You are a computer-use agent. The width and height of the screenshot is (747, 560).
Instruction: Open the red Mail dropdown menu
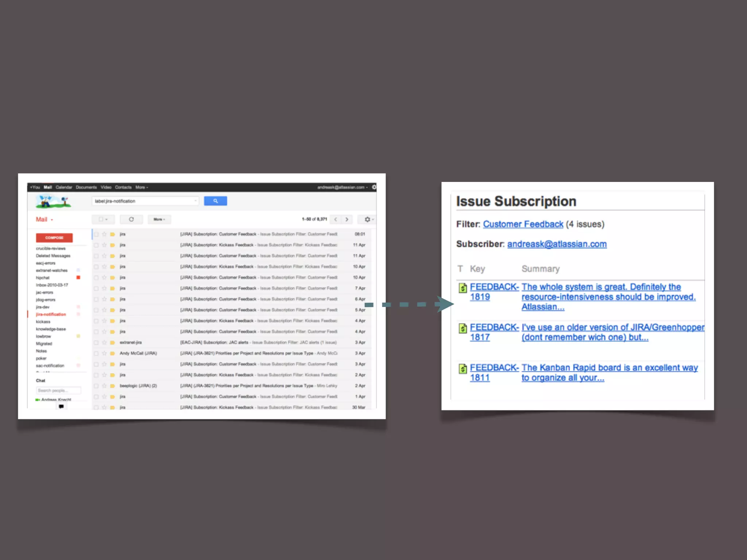pos(44,219)
